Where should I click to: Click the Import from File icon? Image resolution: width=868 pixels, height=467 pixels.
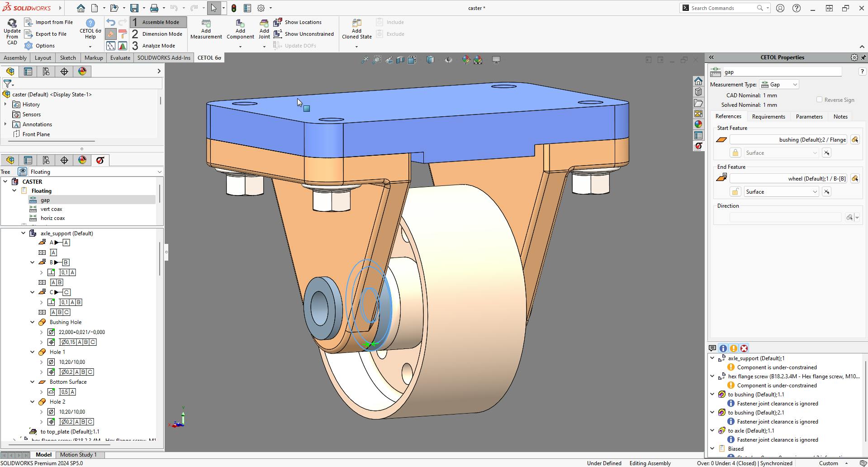click(x=28, y=21)
